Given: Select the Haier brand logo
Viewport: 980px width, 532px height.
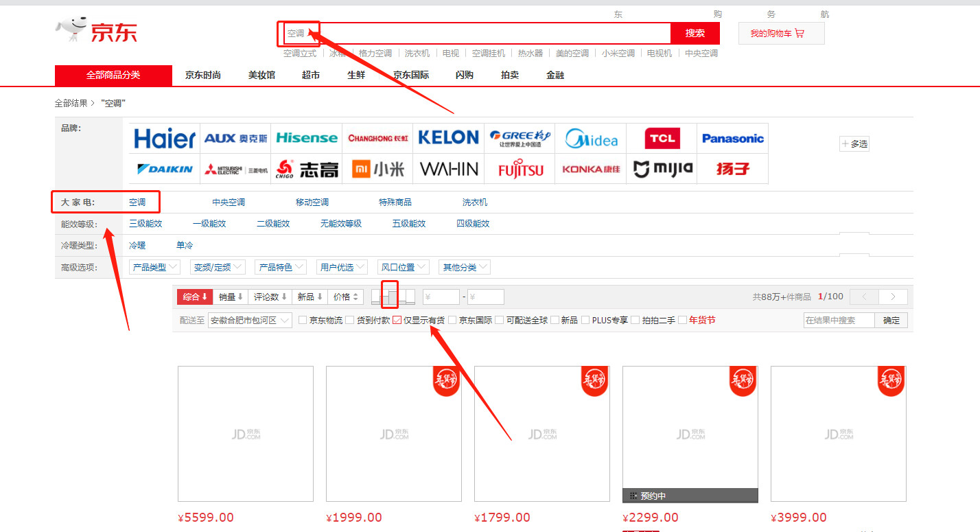Looking at the screenshot, I should (164, 139).
